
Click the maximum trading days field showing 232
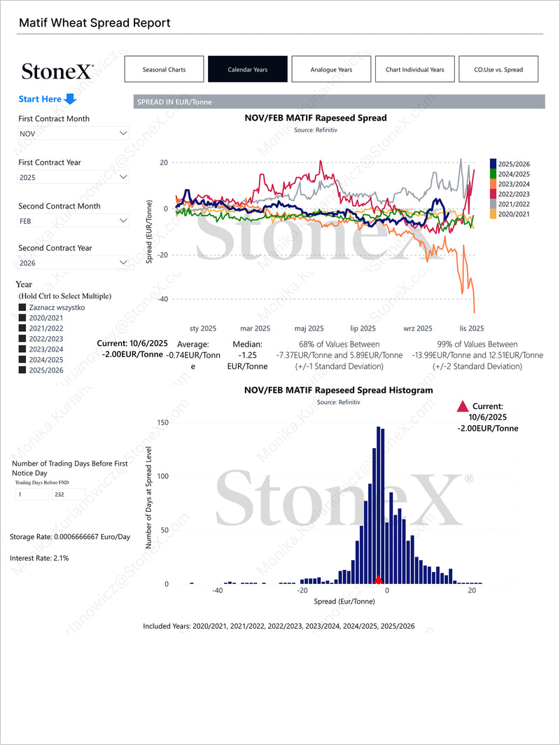point(67,494)
